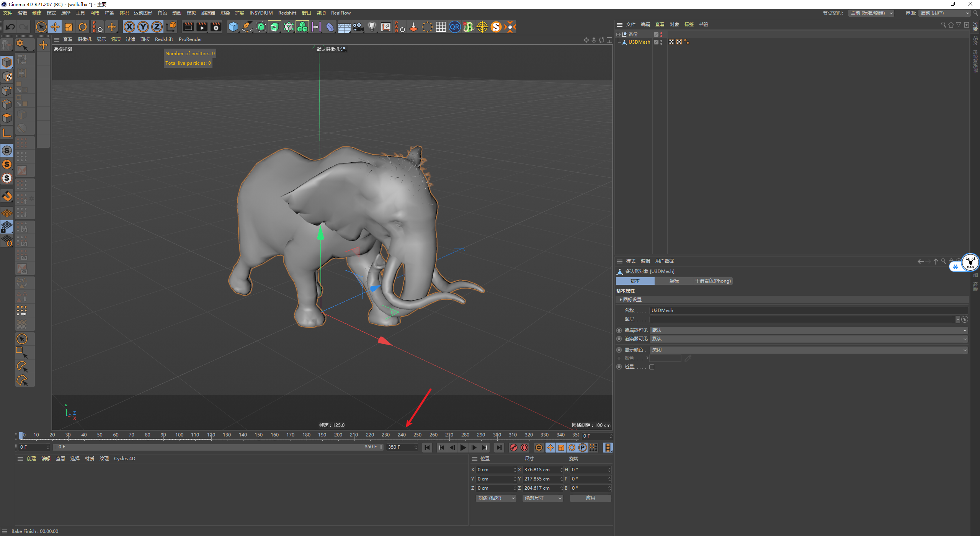Click the 应用 apply button
This screenshot has width=980, height=536.
pyautogui.click(x=590, y=498)
